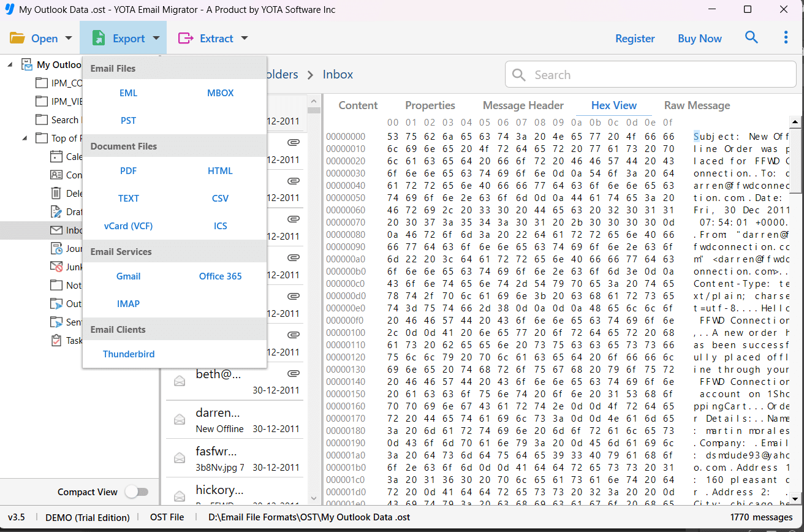Select the Outbox folder icon

(56, 303)
